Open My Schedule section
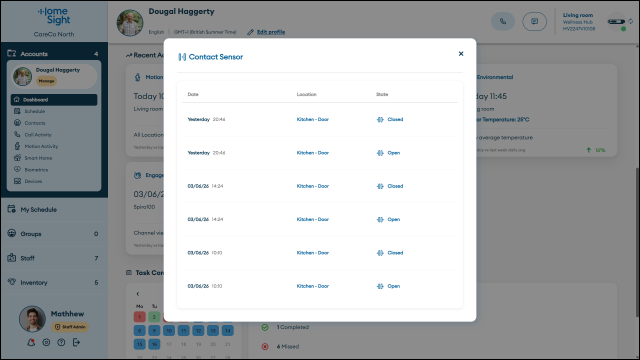640x360 pixels. (54, 209)
